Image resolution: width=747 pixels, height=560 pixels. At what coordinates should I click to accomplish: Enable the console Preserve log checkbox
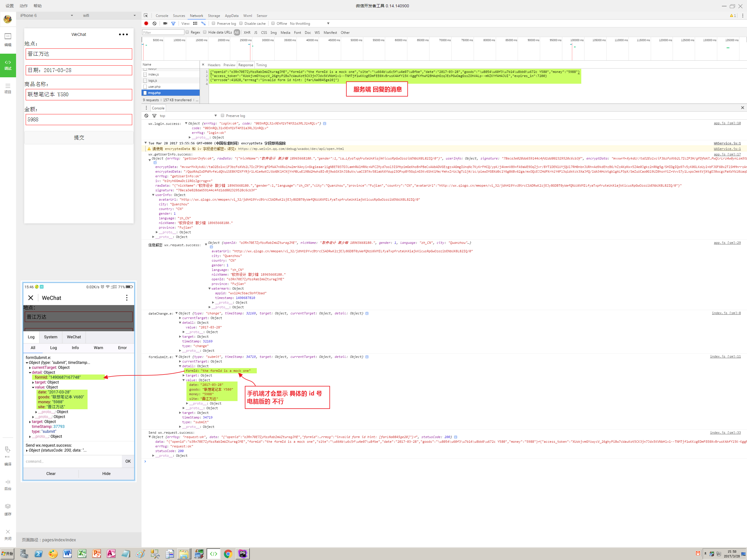tap(223, 116)
